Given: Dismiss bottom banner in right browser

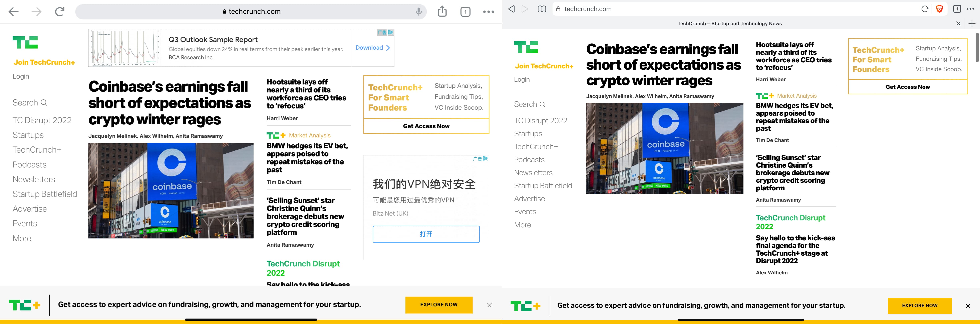Looking at the screenshot, I should click(968, 306).
